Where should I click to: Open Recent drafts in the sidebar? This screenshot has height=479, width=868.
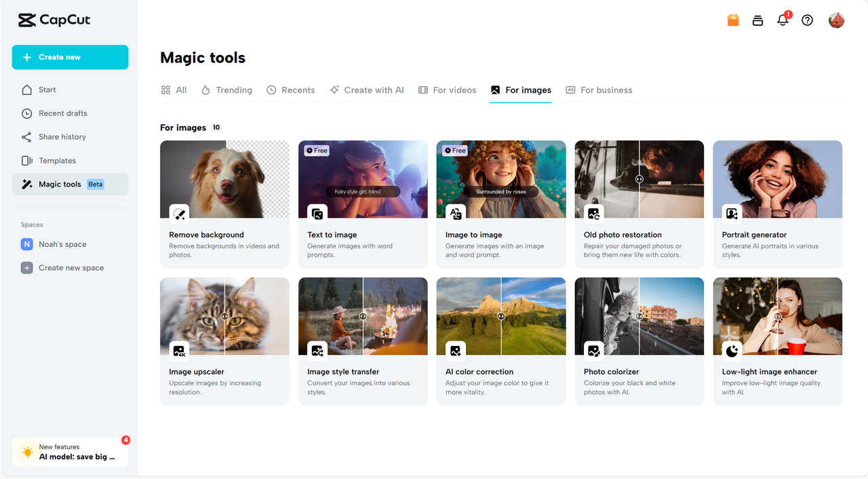pyautogui.click(x=70, y=113)
